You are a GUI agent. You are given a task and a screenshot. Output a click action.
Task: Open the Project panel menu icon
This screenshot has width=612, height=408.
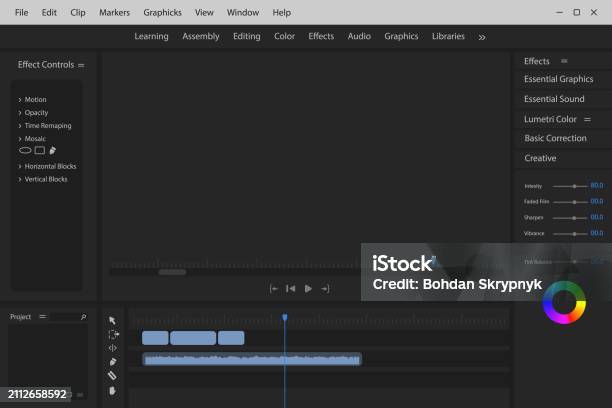[x=43, y=316]
